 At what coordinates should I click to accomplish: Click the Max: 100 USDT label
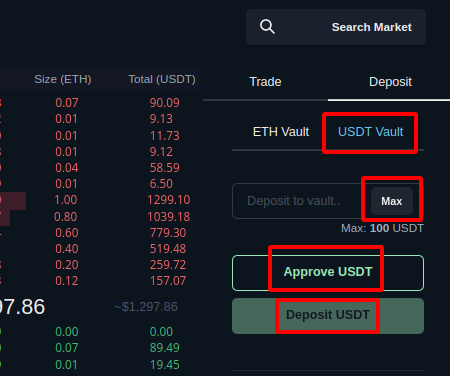click(x=382, y=228)
